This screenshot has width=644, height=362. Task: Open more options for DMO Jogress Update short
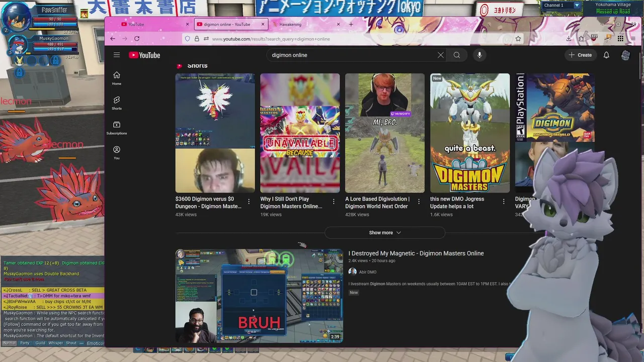(x=504, y=202)
